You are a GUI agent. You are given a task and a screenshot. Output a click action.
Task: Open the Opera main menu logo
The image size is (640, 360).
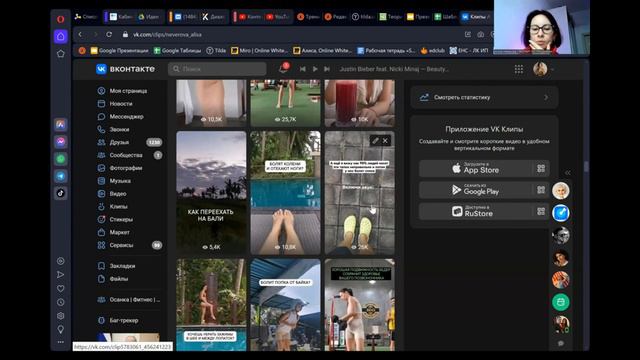(x=60, y=19)
